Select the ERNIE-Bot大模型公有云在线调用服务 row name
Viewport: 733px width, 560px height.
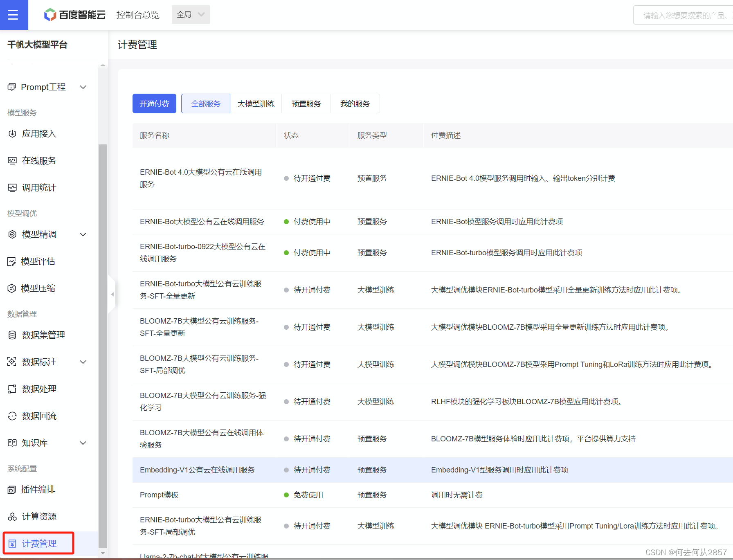point(202,222)
